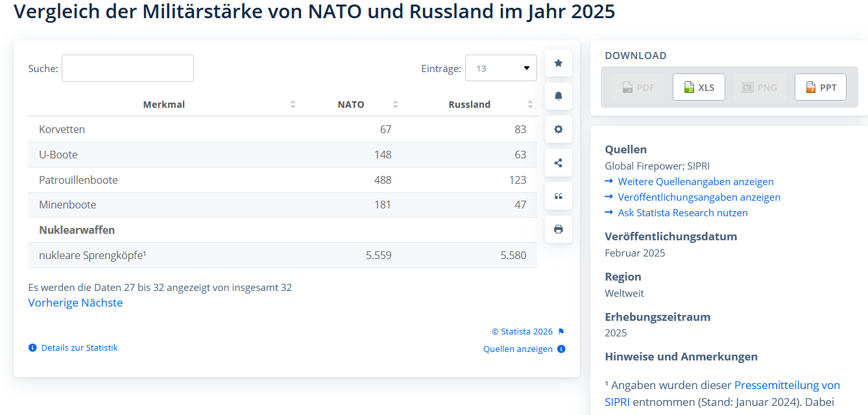Image resolution: width=868 pixels, height=415 pixels.
Task: Click the Suche input field
Action: 128,68
